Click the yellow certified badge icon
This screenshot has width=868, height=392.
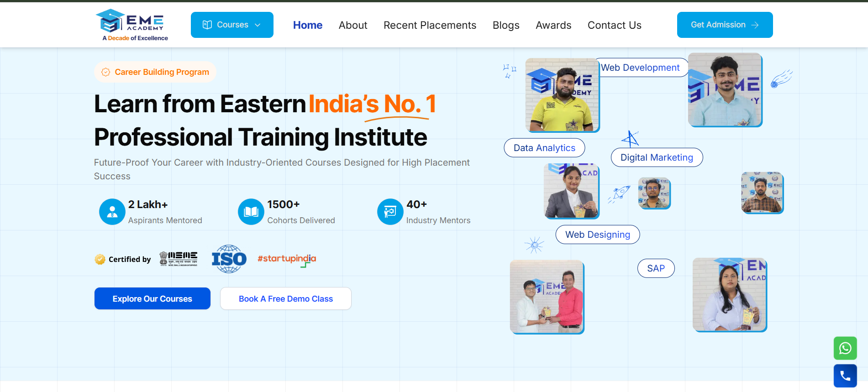pos(100,259)
